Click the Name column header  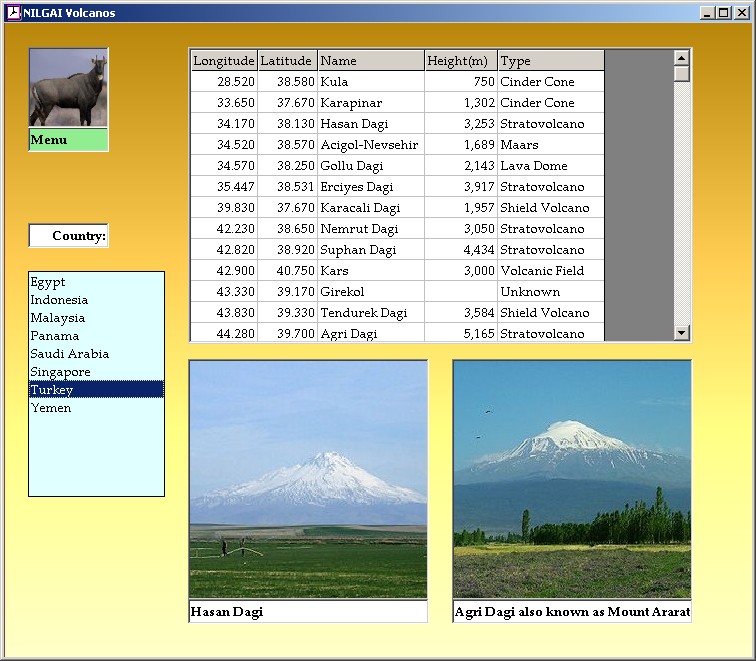pyautogui.click(x=370, y=61)
